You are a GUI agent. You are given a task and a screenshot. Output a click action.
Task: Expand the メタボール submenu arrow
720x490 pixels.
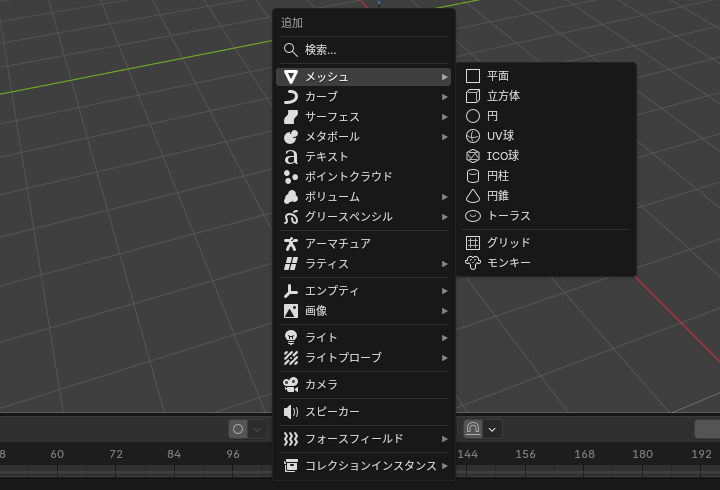pyautogui.click(x=444, y=137)
